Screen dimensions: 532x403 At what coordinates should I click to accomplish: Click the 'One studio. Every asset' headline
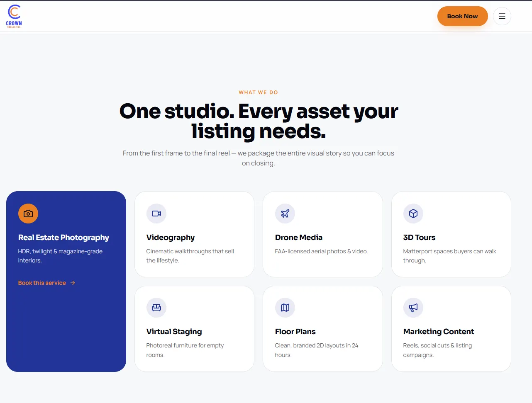(x=259, y=121)
